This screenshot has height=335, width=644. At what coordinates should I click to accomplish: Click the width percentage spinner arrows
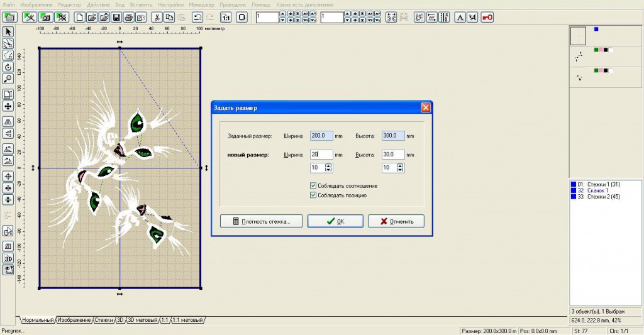coord(328,168)
